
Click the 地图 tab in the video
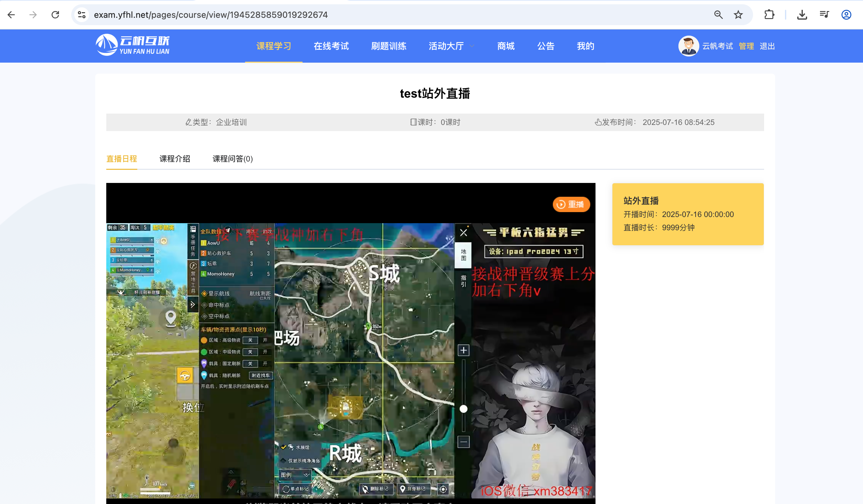click(x=463, y=255)
